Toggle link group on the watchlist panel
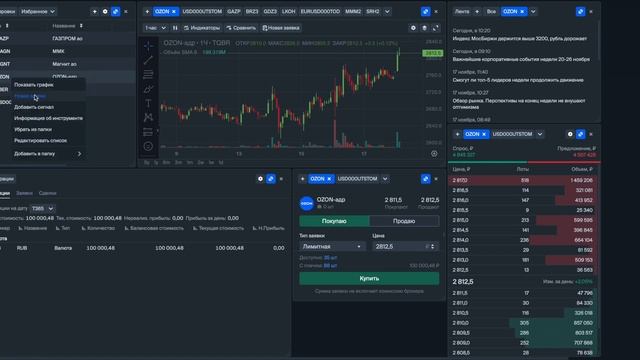Image resolution: width=640 pixels, height=360 pixels. coord(116,11)
